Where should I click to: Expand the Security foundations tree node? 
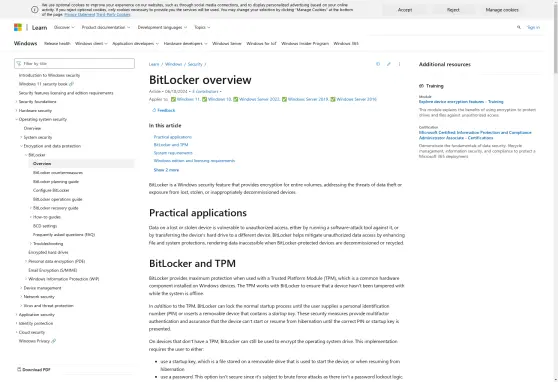coord(16,102)
